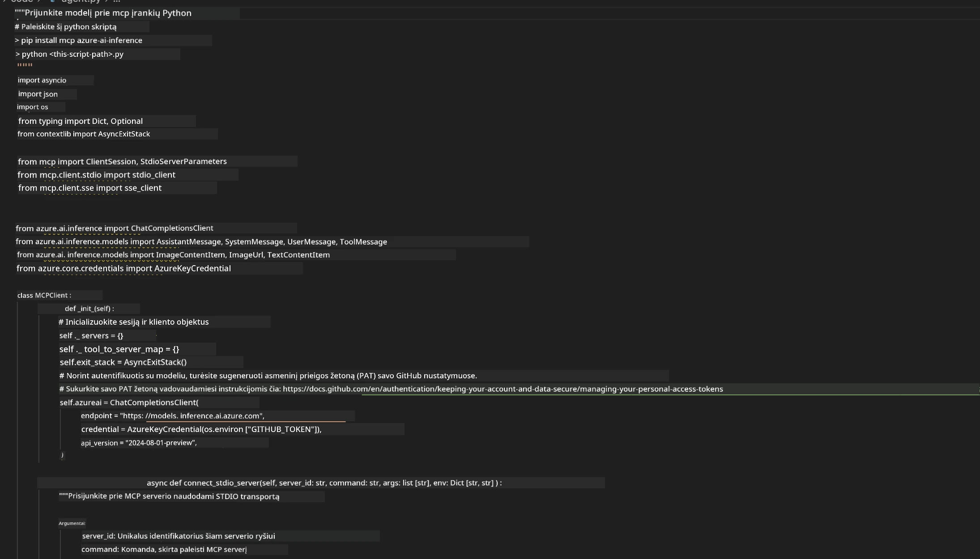Click the Python file icon in breadcrumb
980x559 pixels.
tap(53, 1)
